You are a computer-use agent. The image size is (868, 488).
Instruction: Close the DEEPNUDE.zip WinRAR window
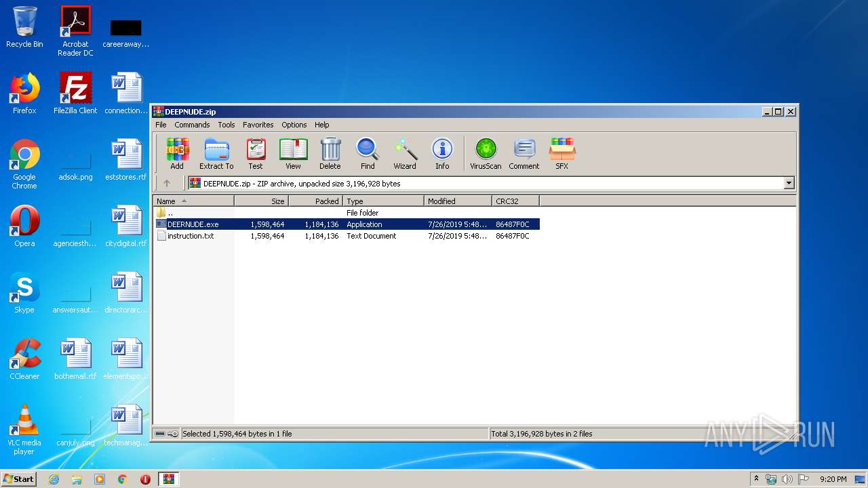point(791,112)
